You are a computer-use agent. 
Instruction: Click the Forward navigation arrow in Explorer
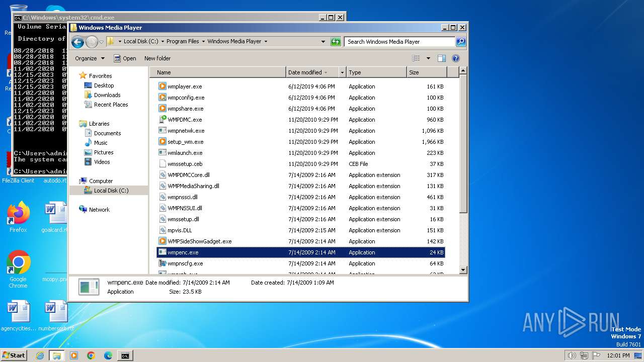coord(92,42)
